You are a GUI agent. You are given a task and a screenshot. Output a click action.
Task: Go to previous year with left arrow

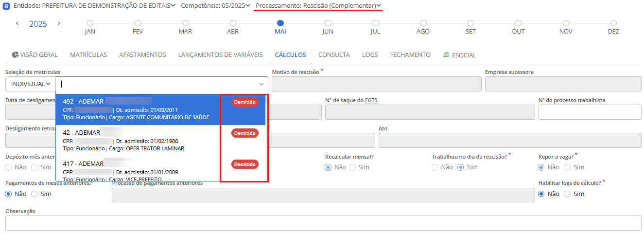coord(17,23)
